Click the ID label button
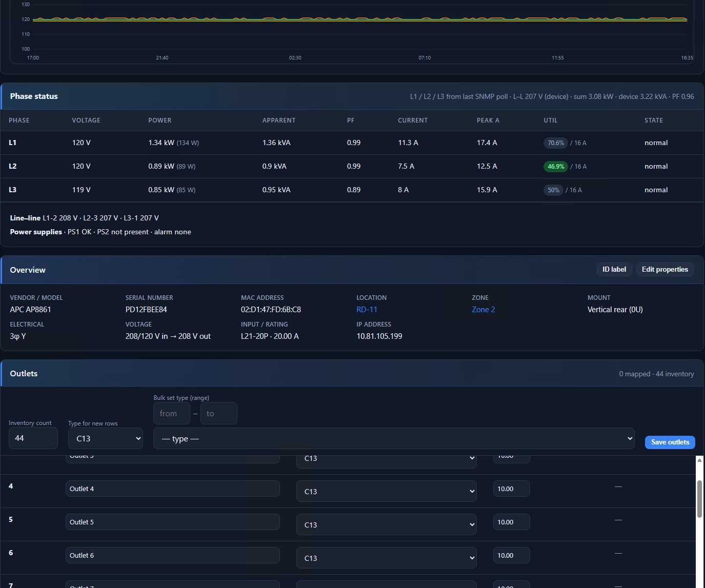This screenshot has width=705, height=588. click(x=614, y=269)
